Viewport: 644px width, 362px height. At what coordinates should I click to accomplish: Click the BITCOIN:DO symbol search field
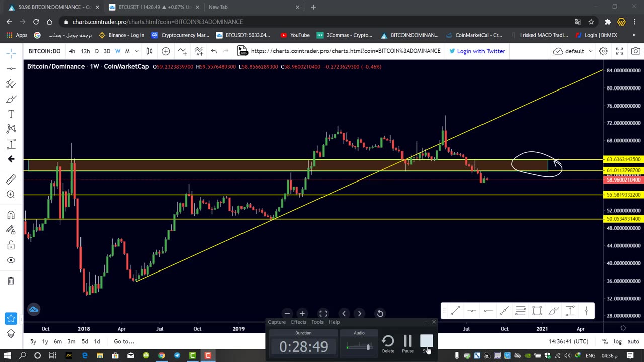pyautogui.click(x=44, y=51)
